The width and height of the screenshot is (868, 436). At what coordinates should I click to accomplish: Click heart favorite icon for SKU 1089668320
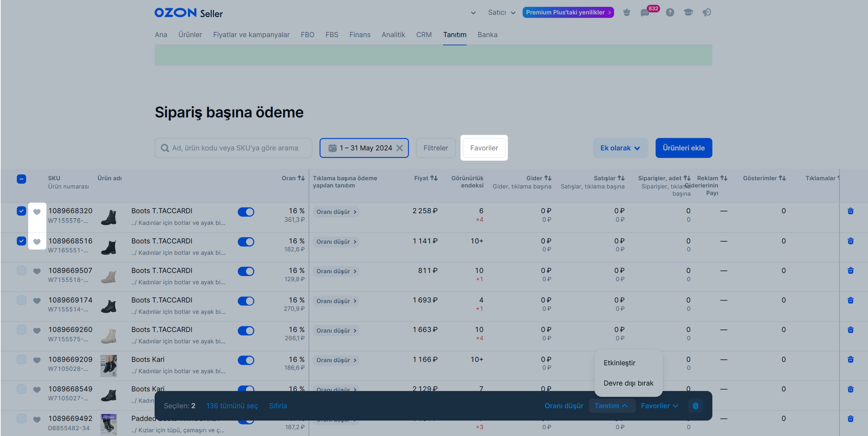(x=37, y=212)
